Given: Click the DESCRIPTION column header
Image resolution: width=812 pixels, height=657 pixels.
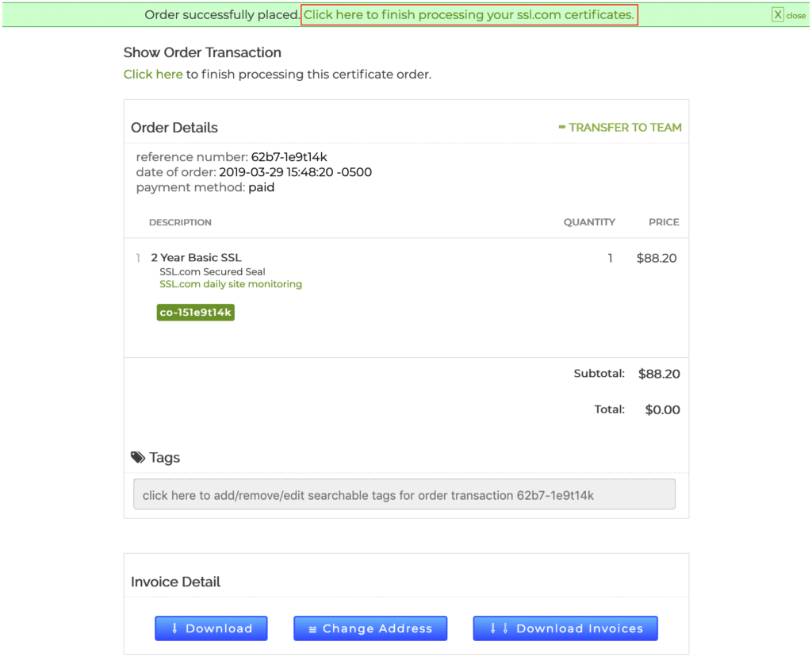Looking at the screenshot, I should [x=180, y=222].
